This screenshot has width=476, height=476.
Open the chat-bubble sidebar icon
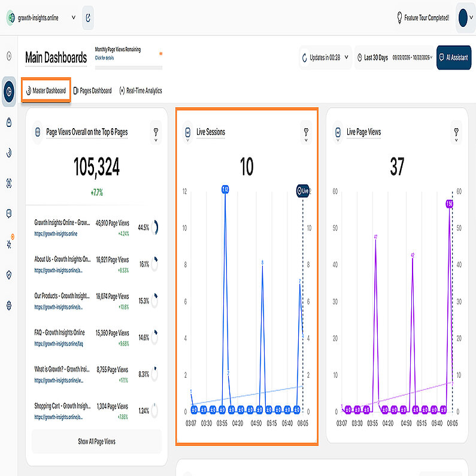point(9,213)
